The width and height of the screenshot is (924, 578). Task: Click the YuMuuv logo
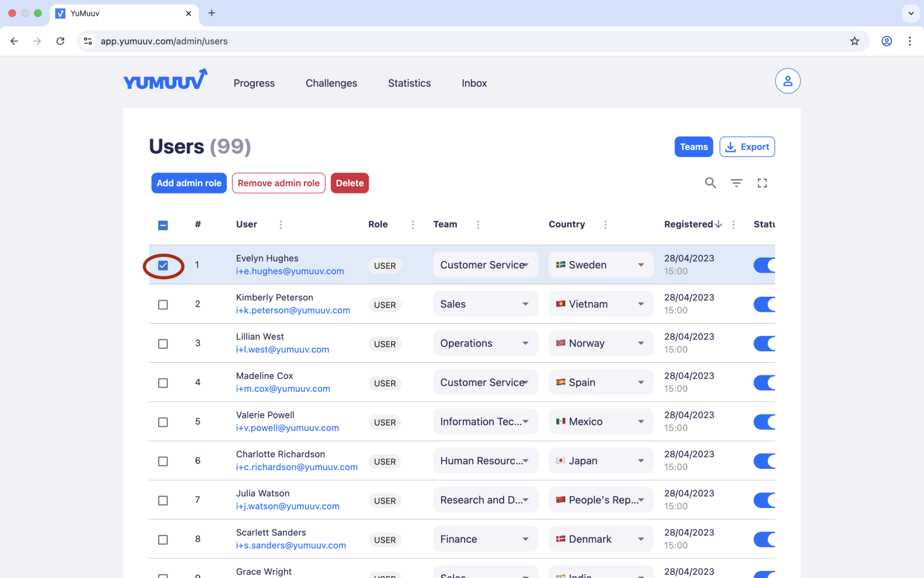[x=165, y=80]
